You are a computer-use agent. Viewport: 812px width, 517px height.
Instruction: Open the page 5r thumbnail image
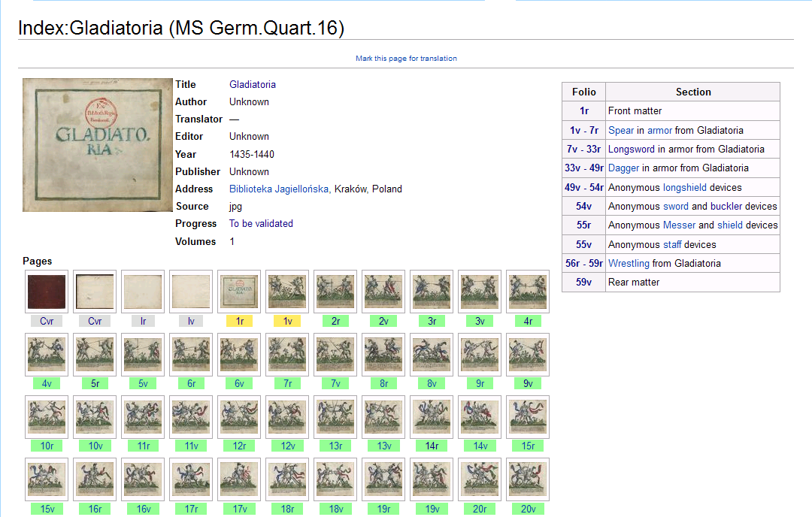[95, 355]
